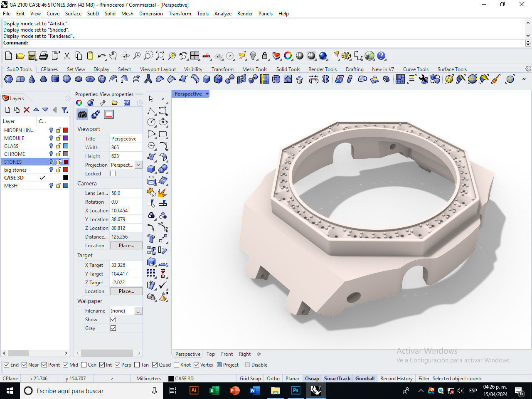The width and height of the screenshot is (532, 399).
Task: Uncheck the wallpaper Gray checkbox
Action: point(113,328)
